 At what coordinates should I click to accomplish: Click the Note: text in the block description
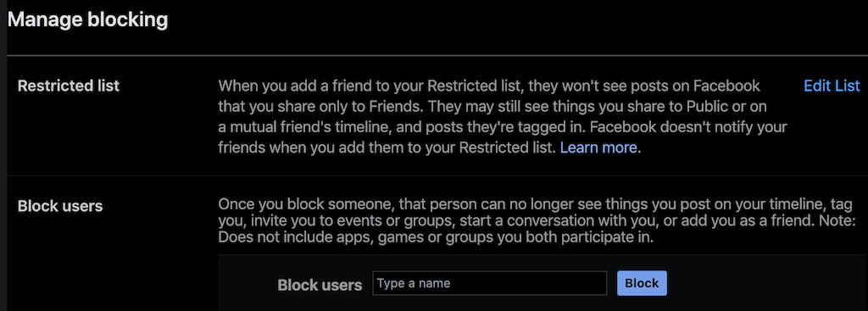[842, 221]
